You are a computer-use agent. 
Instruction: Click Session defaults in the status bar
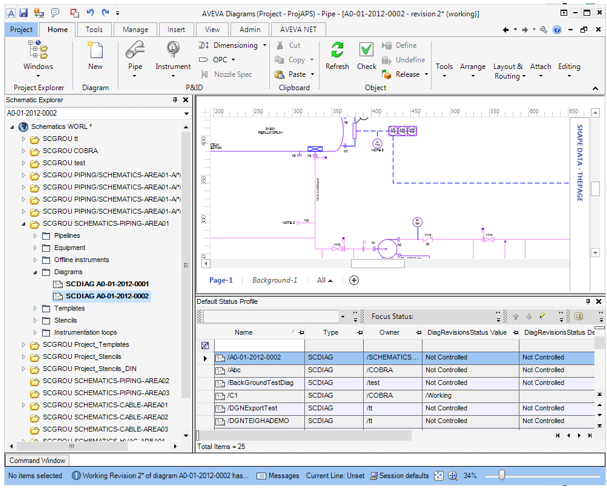pos(400,475)
